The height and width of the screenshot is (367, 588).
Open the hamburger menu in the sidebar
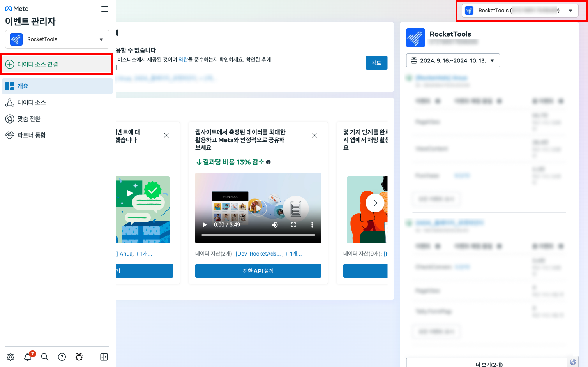[105, 9]
